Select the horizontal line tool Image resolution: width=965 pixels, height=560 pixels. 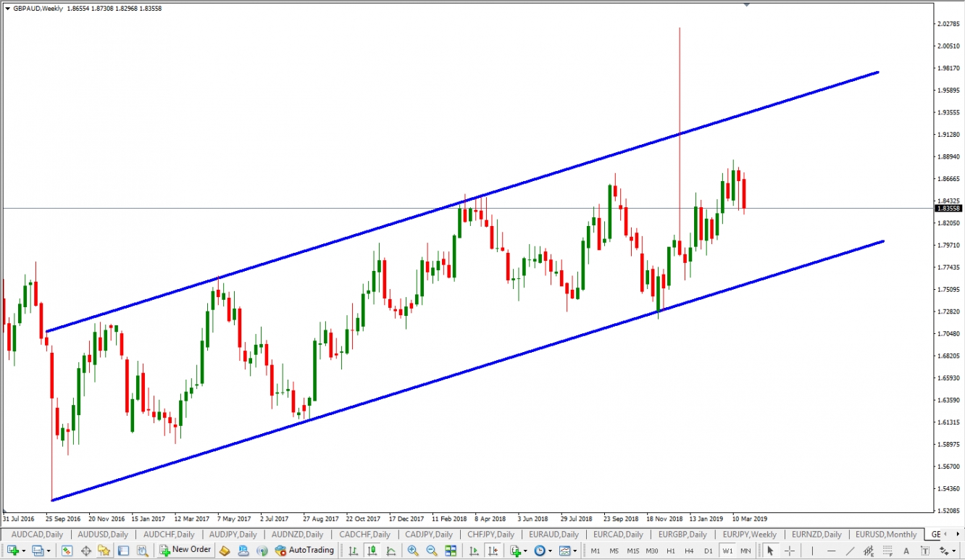(831, 551)
